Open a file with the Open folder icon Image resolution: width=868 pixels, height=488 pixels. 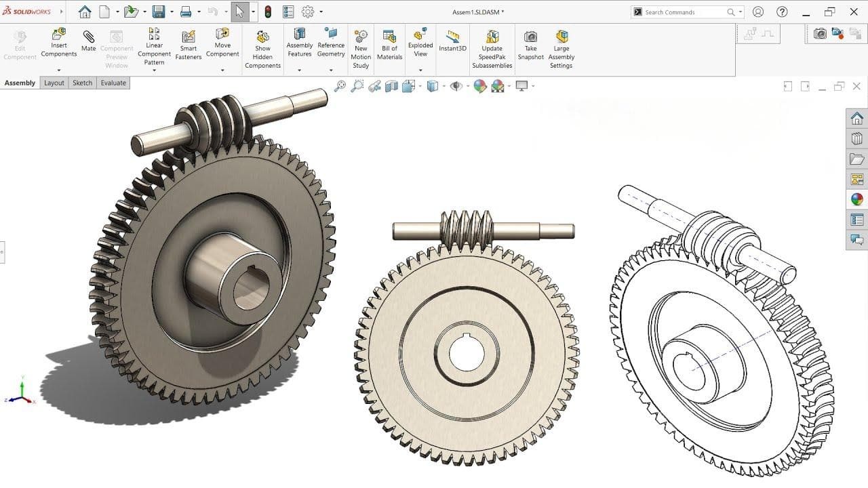(x=131, y=12)
